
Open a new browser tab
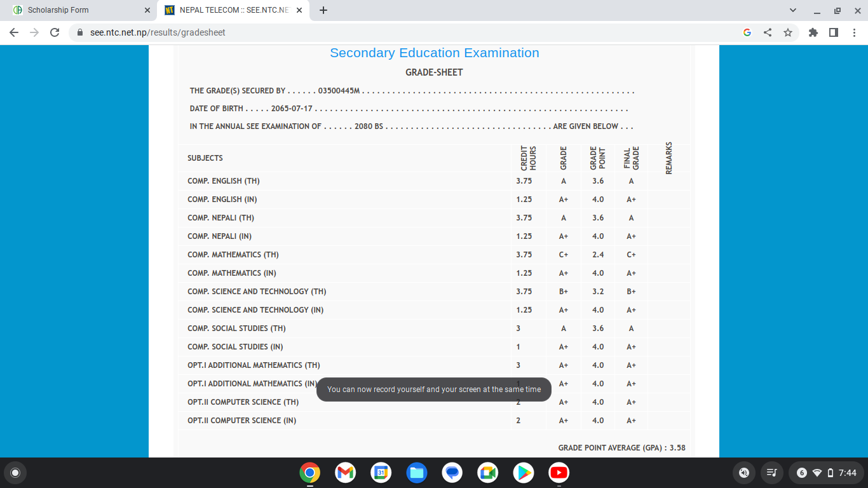(323, 10)
